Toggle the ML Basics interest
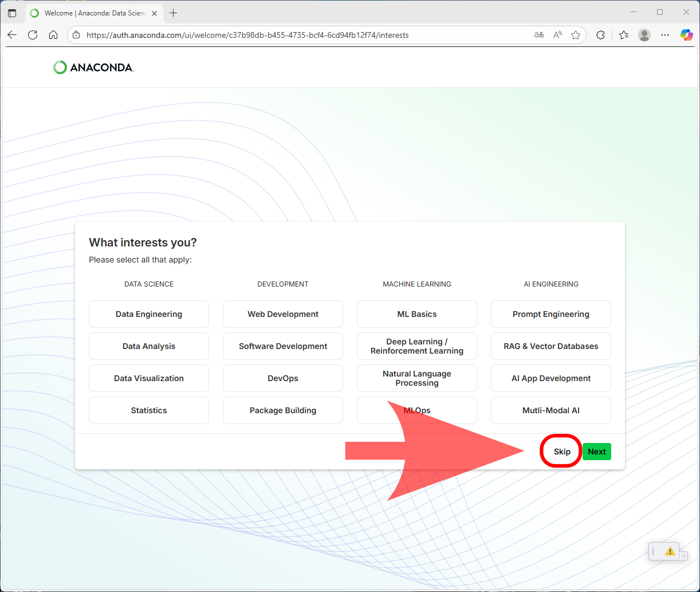 coord(416,314)
